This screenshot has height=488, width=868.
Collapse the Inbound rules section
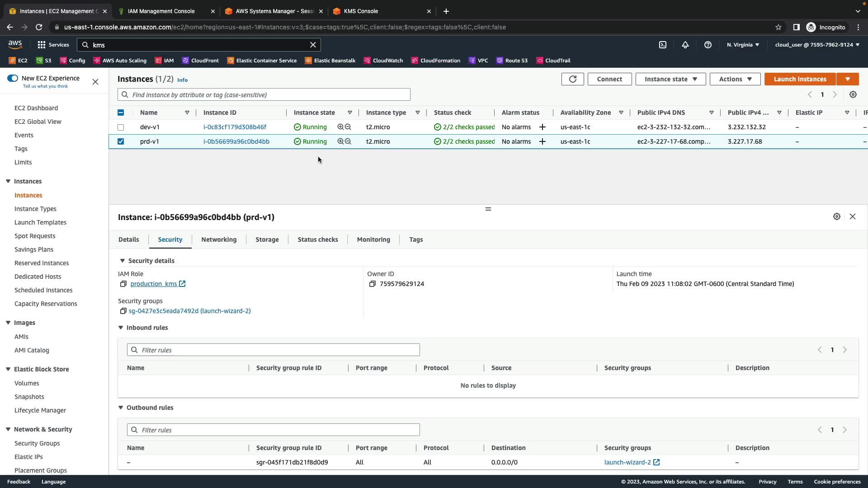point(121,328)
